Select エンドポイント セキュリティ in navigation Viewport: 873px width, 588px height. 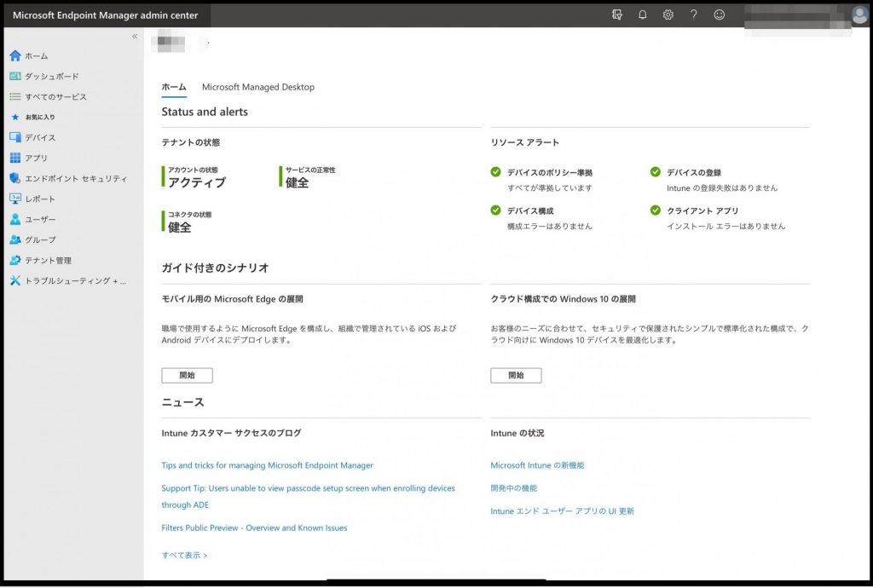(76, 179)
